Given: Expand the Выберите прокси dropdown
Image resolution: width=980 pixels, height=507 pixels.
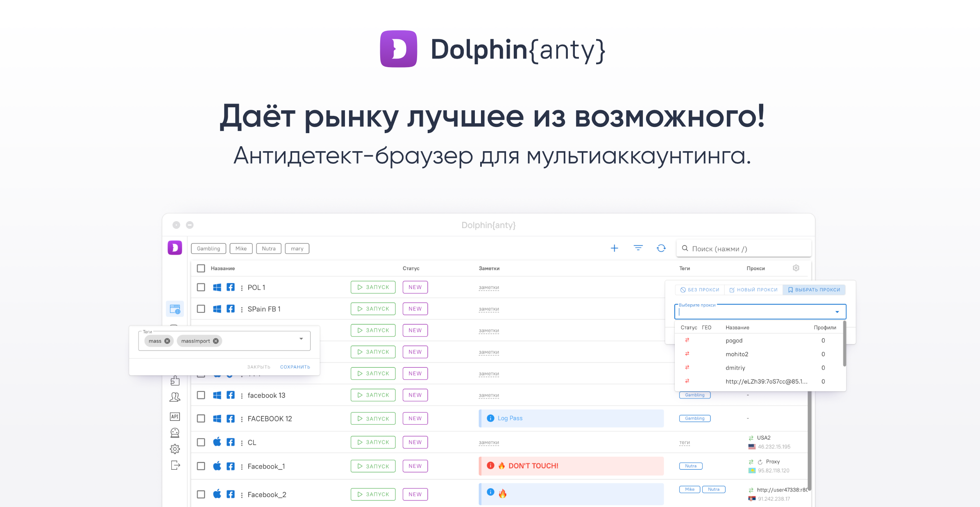Looking at the screenshot, I should point(837,312).
